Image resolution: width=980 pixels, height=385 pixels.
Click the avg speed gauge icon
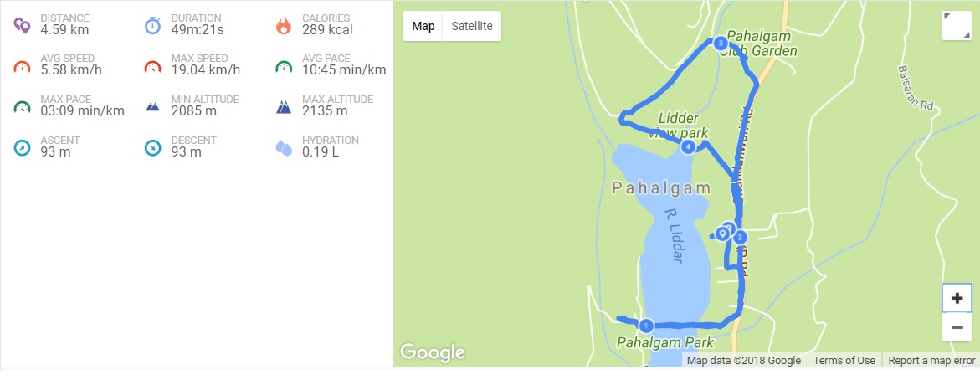22,67
